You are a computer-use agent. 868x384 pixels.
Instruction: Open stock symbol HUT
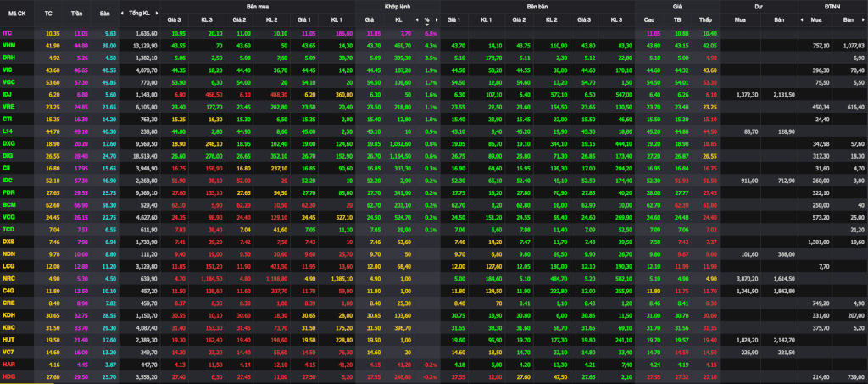pos(8,338)
